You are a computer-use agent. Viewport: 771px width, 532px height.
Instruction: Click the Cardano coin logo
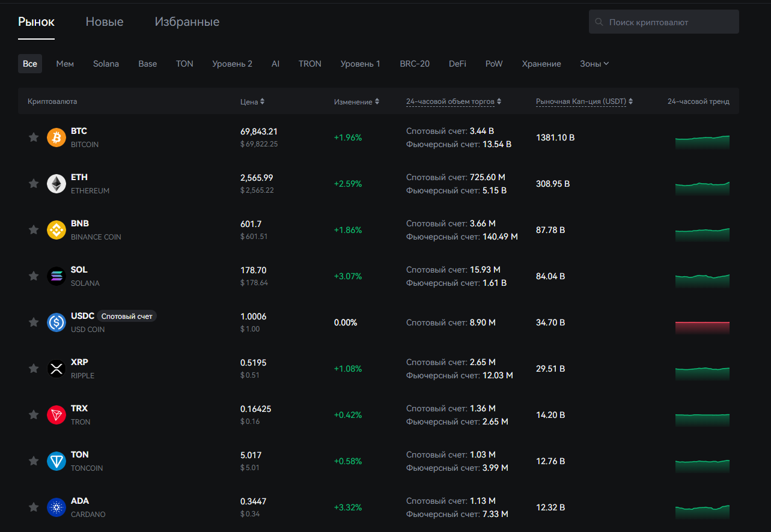point(56,507)
